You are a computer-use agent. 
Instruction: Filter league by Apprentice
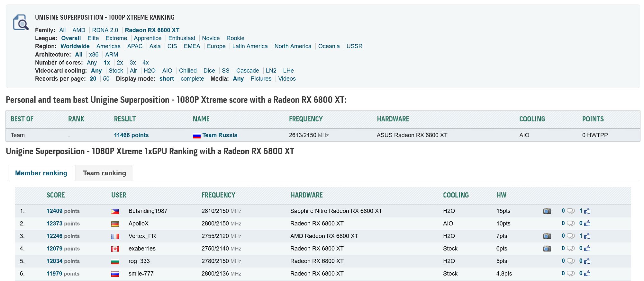click(148, 38)
